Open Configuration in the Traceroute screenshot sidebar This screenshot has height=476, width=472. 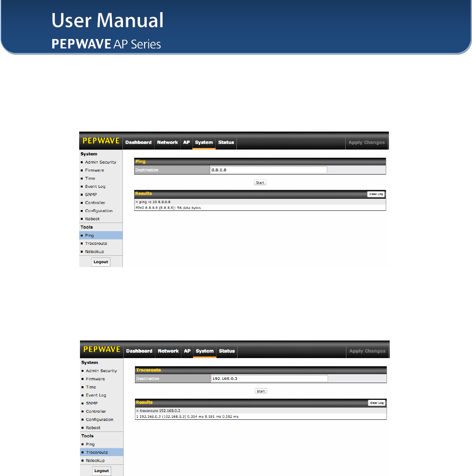(99, 420)
